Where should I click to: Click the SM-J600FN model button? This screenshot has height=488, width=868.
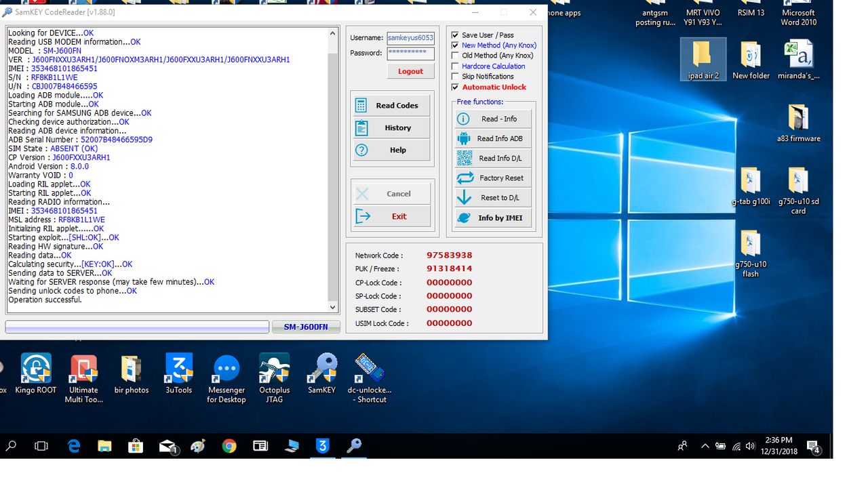coord(305,327)
